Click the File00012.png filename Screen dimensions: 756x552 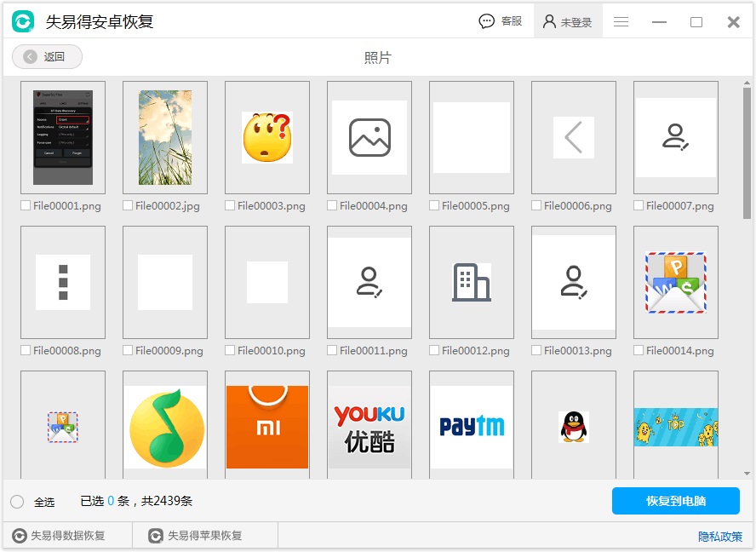(x=476, y=351)
